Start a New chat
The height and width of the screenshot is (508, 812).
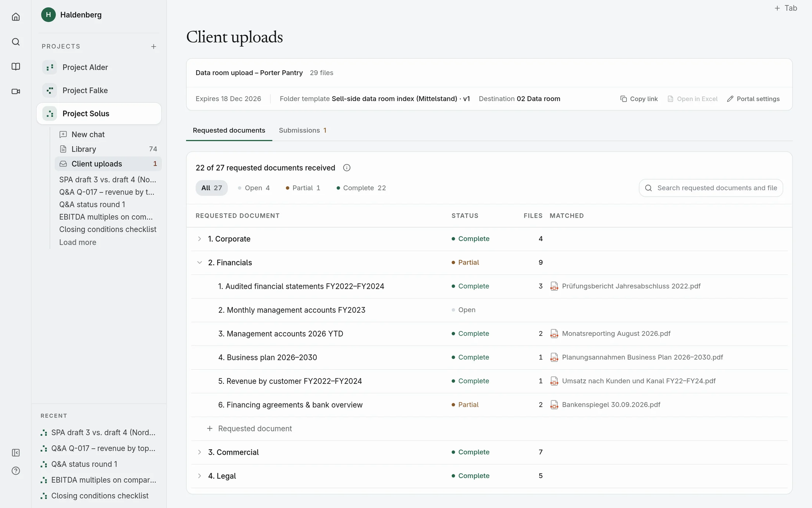click(108, 134)
